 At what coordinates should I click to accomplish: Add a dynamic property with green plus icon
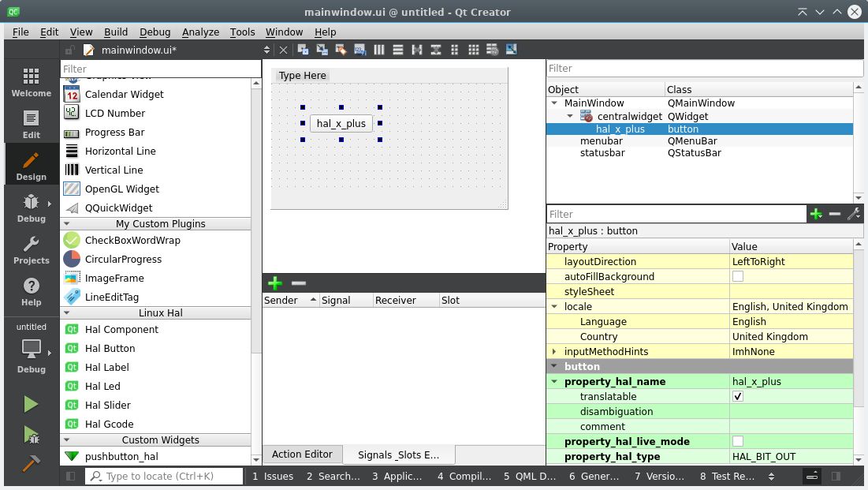pyautogui.click(x=816, y=214)
